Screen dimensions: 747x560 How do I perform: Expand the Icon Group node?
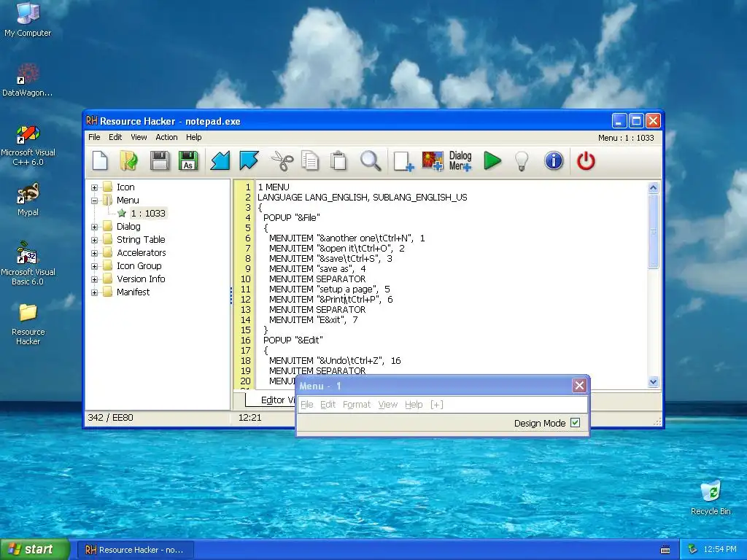click(x=94, y=266)
